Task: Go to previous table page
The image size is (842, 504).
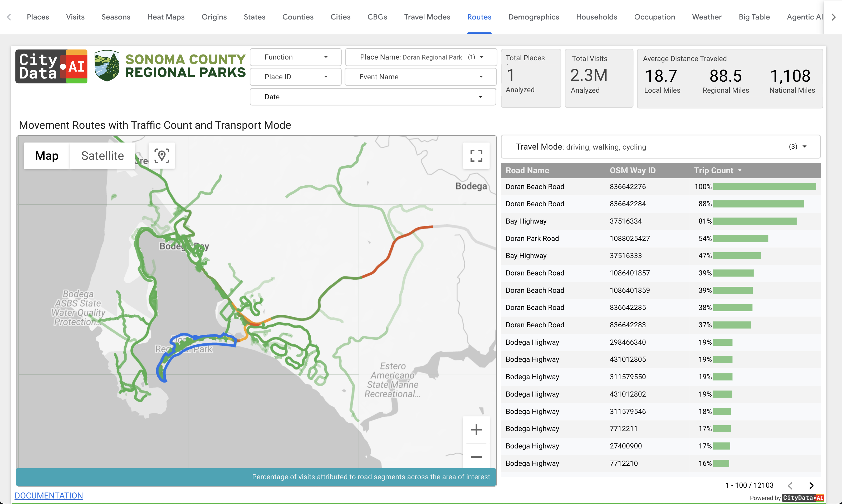Action: (x=790, y=485)
